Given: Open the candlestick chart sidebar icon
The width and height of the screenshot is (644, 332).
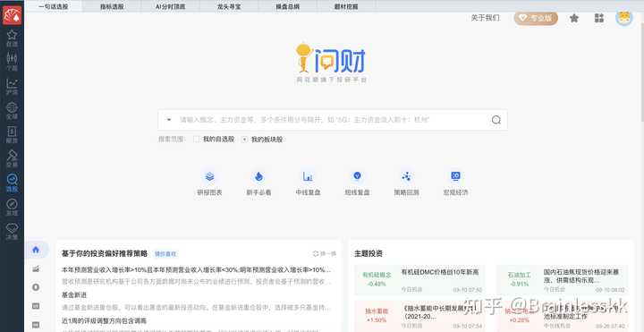Looking at the screenshot, I should pyautogui.click(x=12, y=62).
